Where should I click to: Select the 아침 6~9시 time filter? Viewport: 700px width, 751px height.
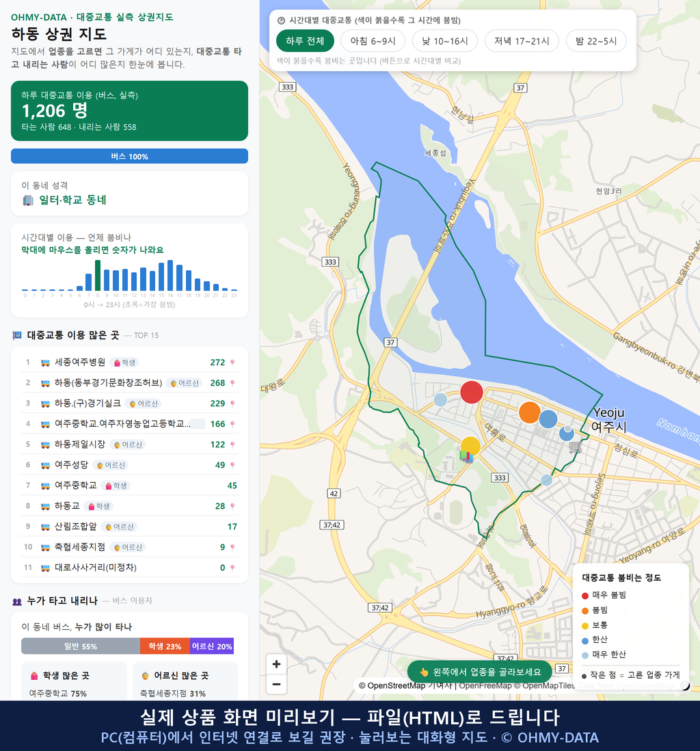pos(373,41)
